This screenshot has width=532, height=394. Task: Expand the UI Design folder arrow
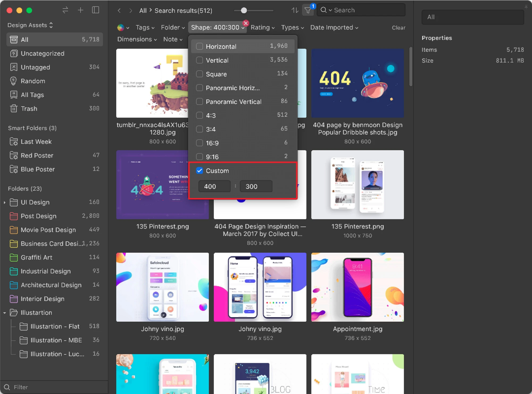click(5, 202)
